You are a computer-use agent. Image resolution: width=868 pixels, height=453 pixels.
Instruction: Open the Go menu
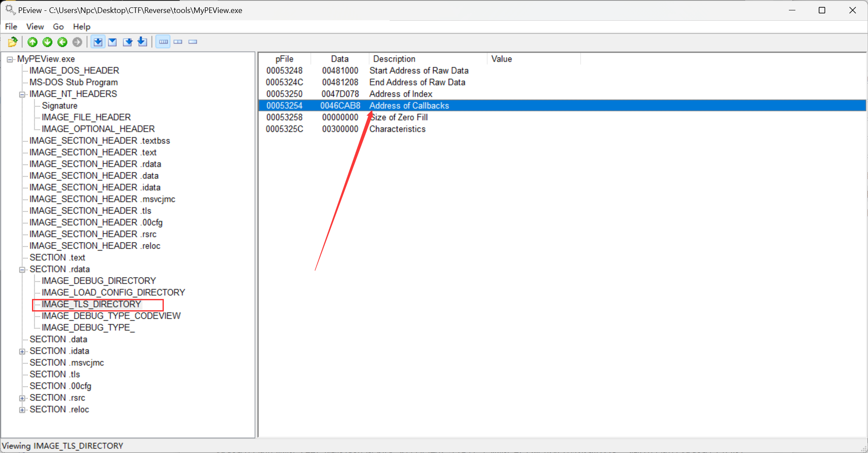pos(58,27)
